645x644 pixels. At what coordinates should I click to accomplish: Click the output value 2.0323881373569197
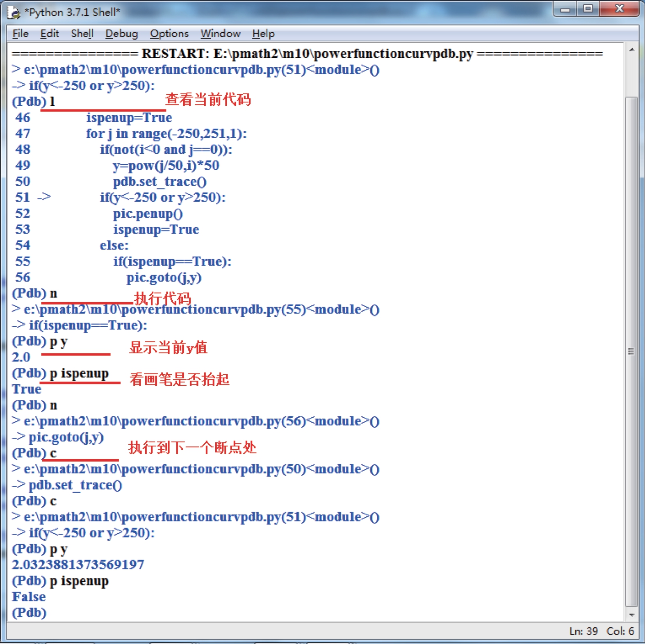[78, 565]
